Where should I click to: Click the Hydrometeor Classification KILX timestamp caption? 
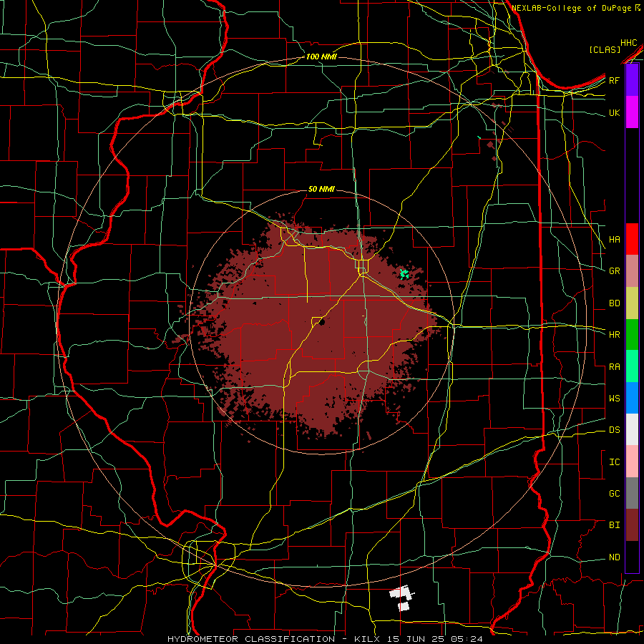(325, 639)
